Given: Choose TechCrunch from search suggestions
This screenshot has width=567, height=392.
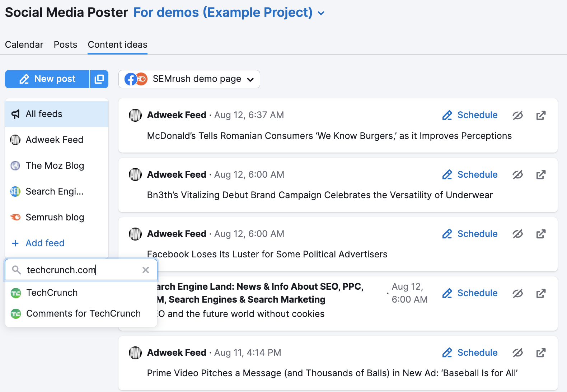Looking at the screenshot, I should [x=81, y=293].
